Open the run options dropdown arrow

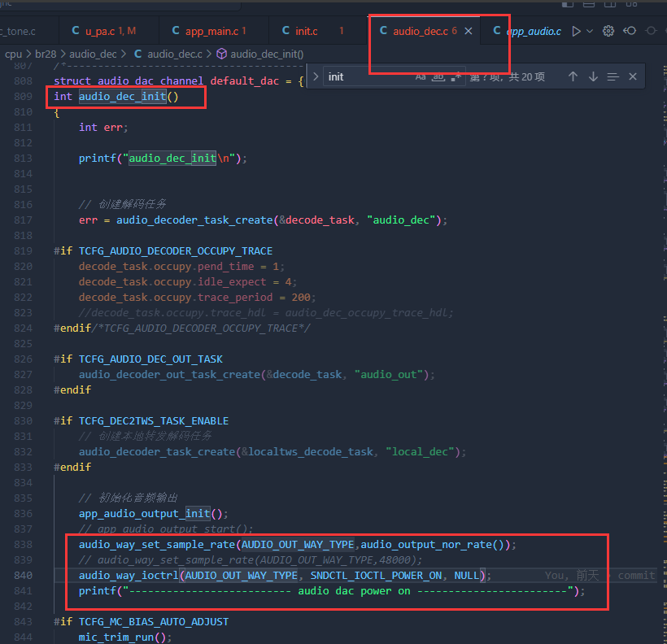pyautogui.click(x=590, y=31)
